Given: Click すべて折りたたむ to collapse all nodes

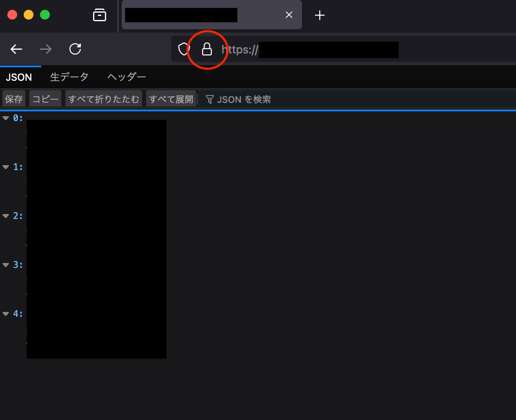Looking at the screenshot, I should (x=104, y=99).
